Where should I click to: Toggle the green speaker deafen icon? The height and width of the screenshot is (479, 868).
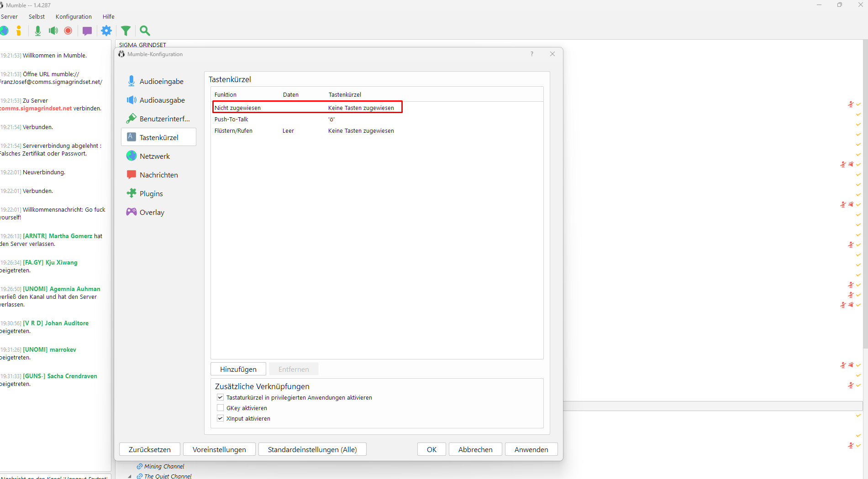point(53,31)
